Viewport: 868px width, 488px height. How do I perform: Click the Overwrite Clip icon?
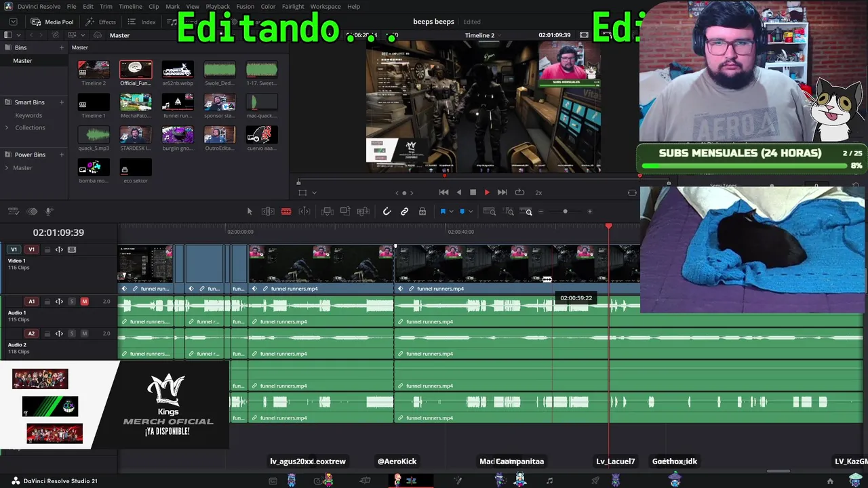pyautogui.click(x=345, y=211)
